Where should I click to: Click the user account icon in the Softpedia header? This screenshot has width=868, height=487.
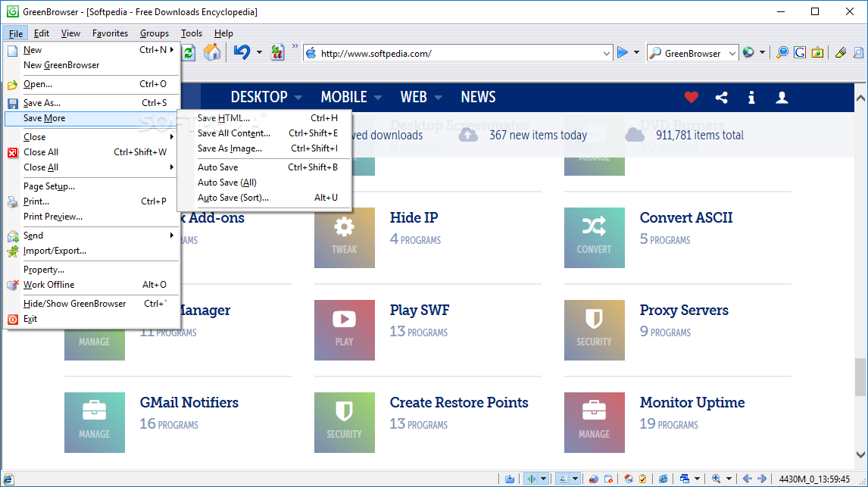782,98
